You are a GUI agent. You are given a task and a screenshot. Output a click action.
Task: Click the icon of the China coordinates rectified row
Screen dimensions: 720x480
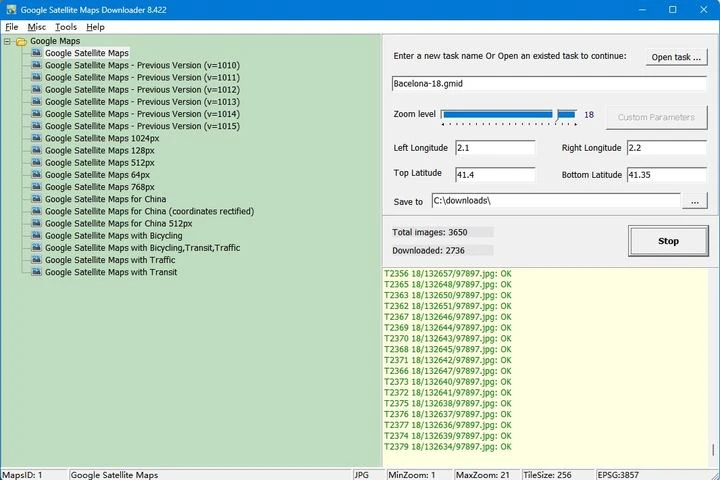(x=36, y=211)
